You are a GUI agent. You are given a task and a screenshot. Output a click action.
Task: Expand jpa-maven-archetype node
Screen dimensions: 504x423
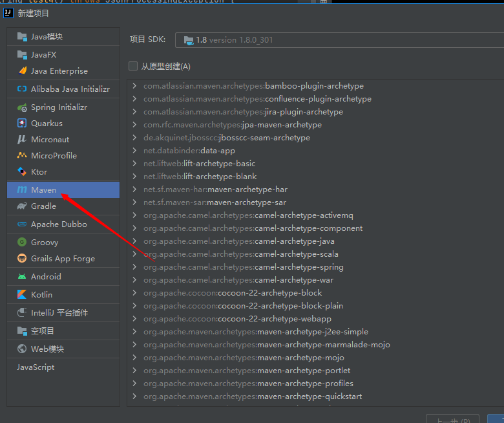click(x=134, y=124)
